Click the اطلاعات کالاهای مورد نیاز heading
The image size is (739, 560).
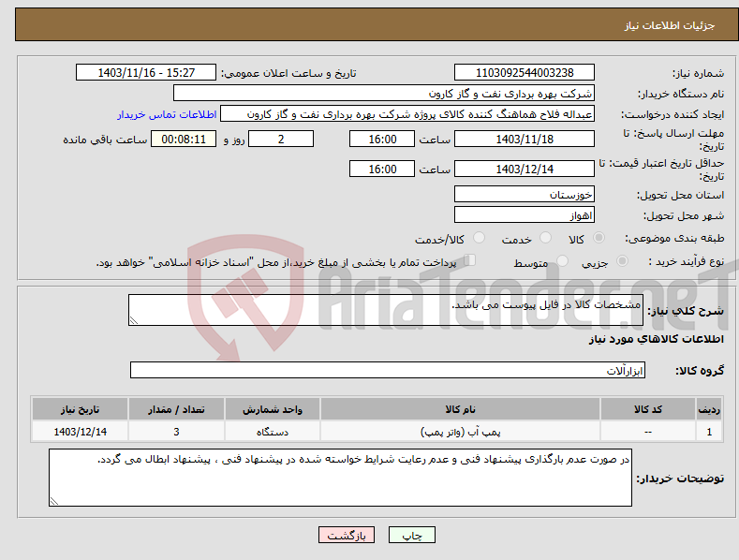click(656, 339)
